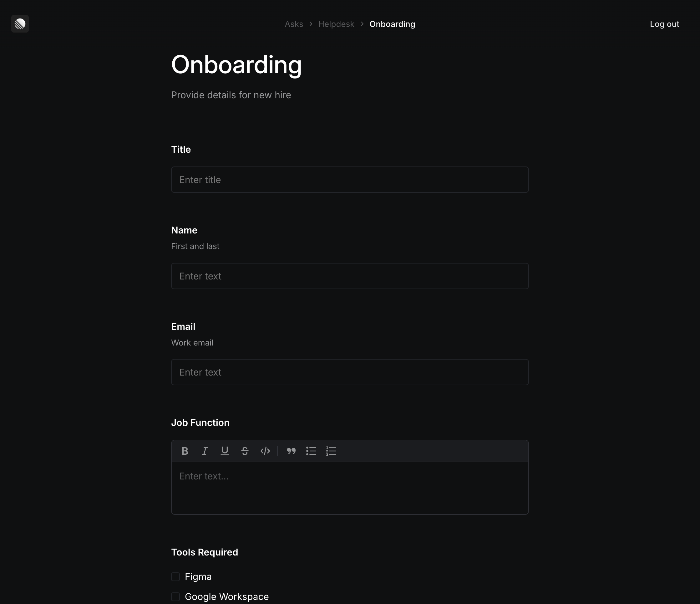Focus the Name text input

[x=350, y=276]
